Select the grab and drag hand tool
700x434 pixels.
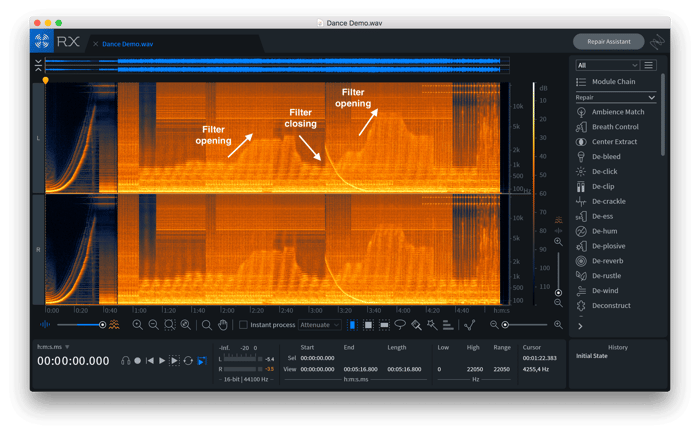tap(223, 325)
